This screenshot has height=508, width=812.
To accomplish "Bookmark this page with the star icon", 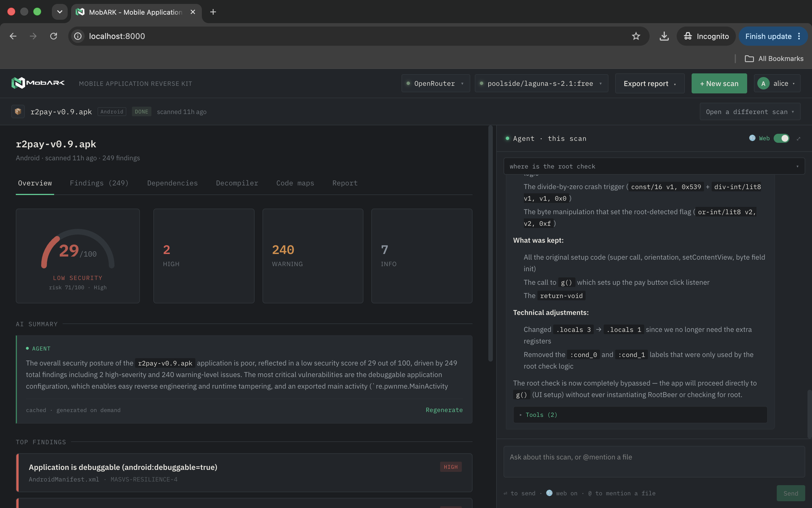I will (636, 36).
